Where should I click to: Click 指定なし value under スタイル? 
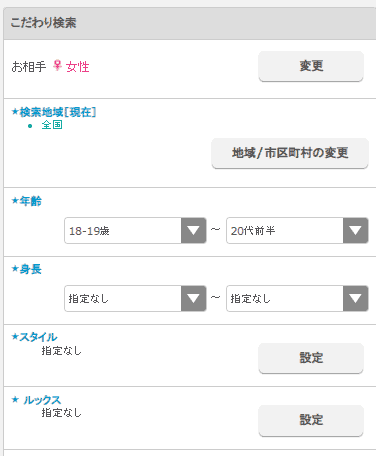[62, 351]
